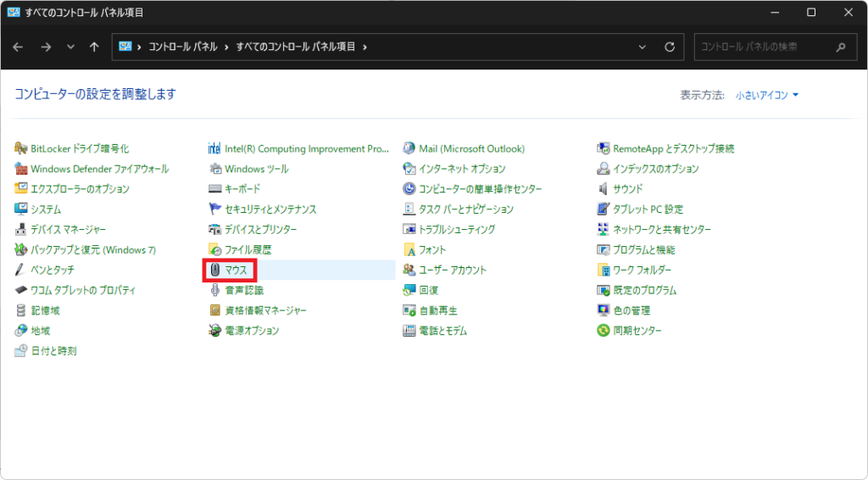The height and width of the screenshot is (480, 868).
Task: Expand the address bar history dropdown arrow
Action: tap(643, 47)
